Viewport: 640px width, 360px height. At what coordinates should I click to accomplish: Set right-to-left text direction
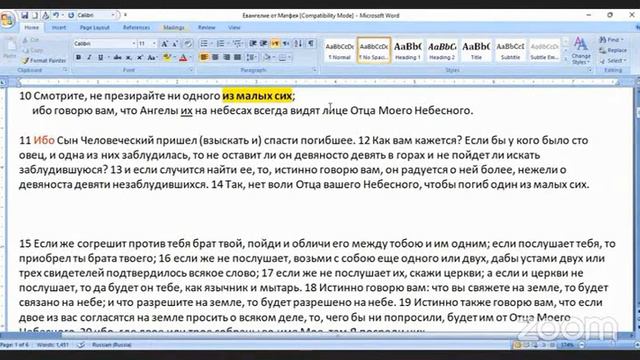286,44
